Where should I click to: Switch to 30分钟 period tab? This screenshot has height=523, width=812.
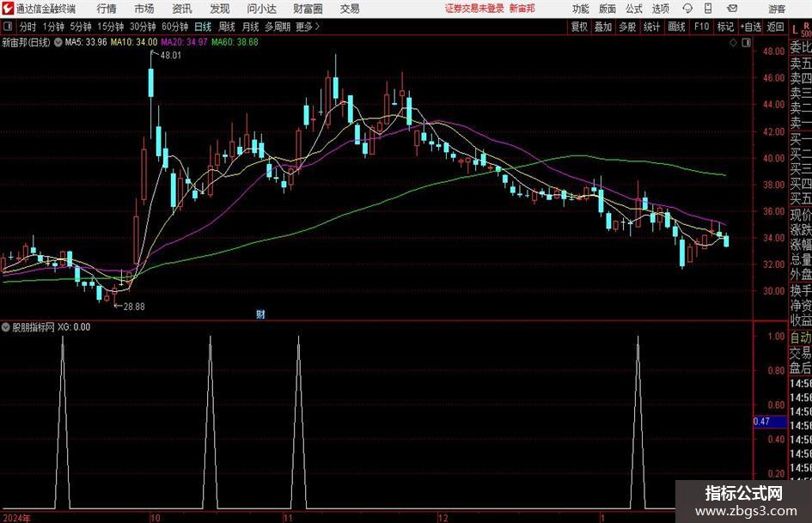143,27
